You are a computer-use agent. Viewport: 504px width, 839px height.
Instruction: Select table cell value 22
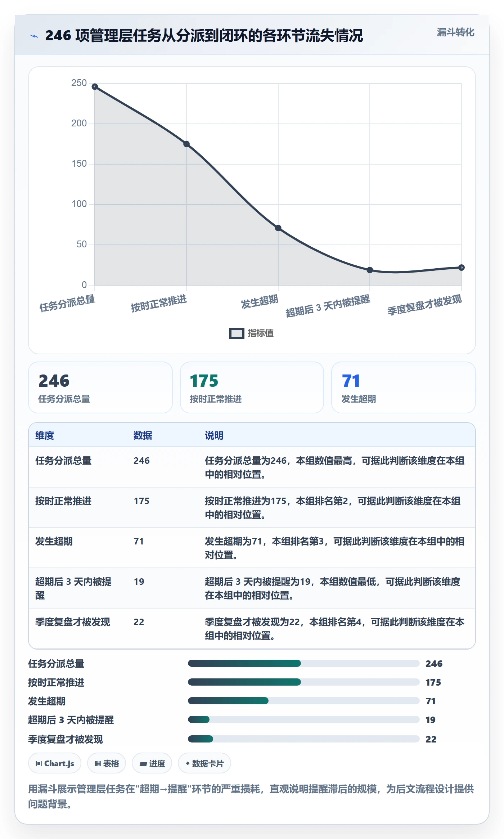point(139,622)
